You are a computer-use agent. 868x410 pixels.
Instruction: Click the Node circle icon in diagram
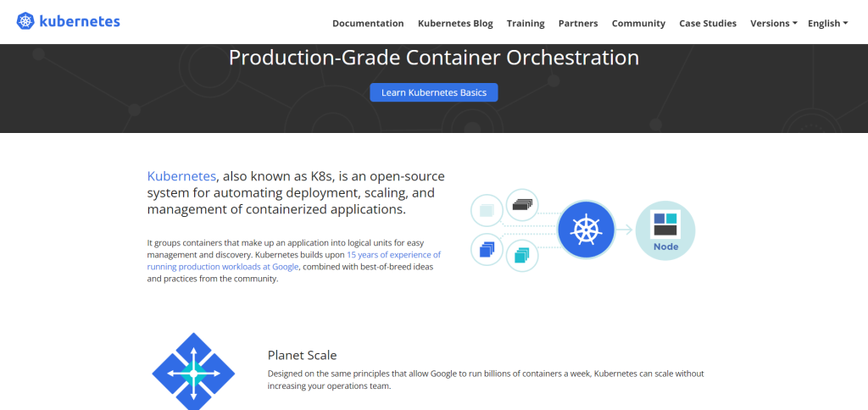[665, 230]
